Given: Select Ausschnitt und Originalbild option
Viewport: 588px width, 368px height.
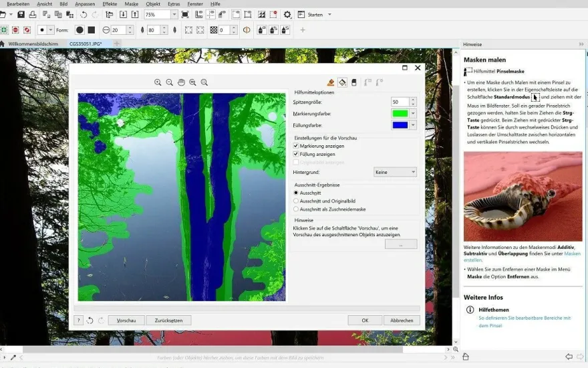Looking at the screenshot, I should (296, 201).
